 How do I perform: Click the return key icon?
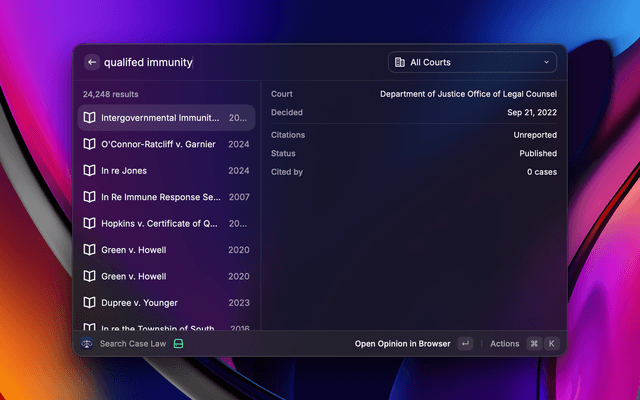465,344
